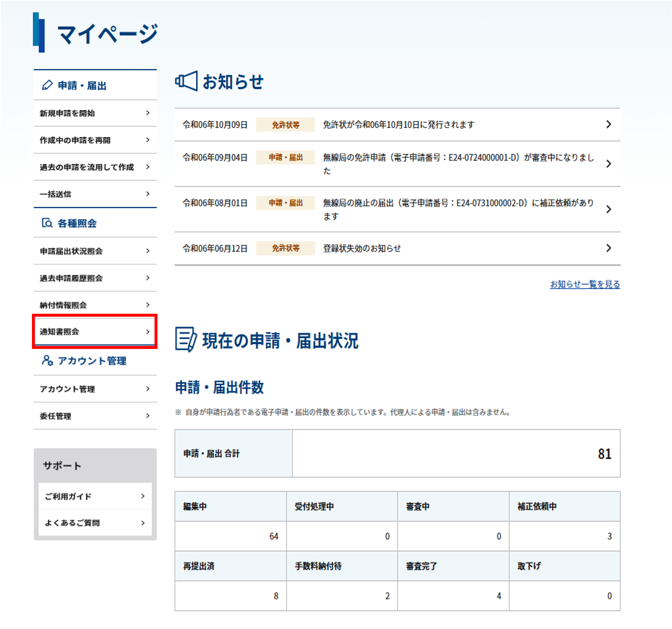
Task: Click chevron on 令和06年09月04日 notice row
Action: pos(608,164)
